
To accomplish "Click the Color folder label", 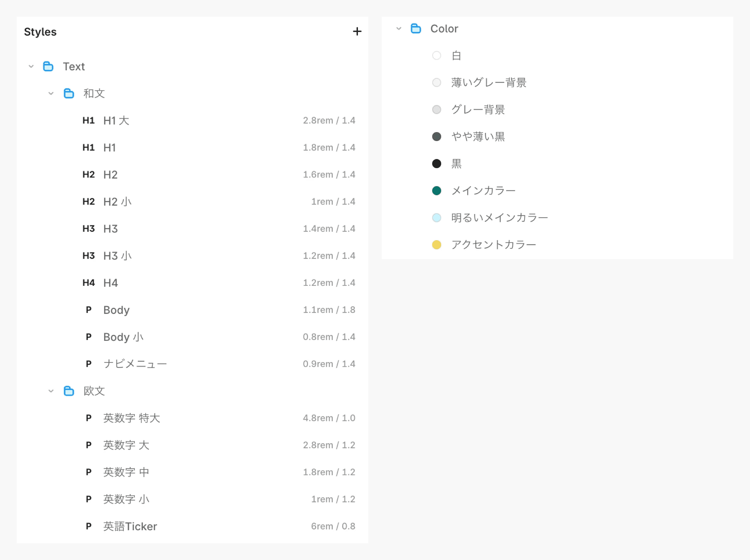I will click(444, 29).
